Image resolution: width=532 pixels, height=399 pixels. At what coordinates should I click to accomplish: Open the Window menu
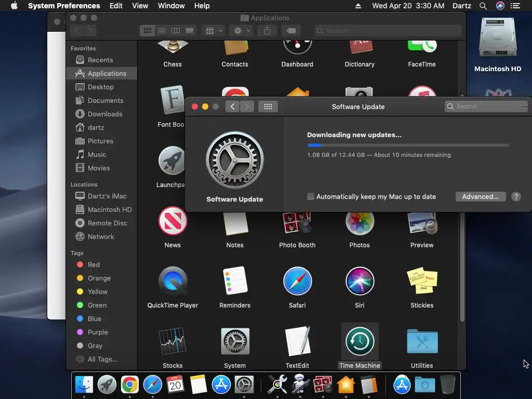pos(171,6)
